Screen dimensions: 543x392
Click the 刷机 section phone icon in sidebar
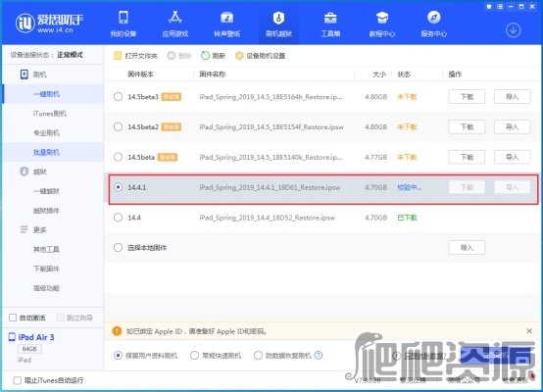point(24,74)
